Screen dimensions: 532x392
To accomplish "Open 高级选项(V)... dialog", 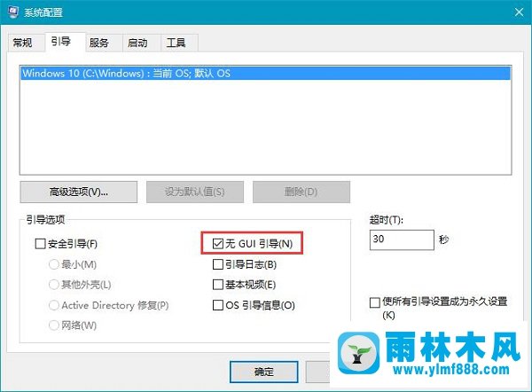I will click(x=79, y=192).
